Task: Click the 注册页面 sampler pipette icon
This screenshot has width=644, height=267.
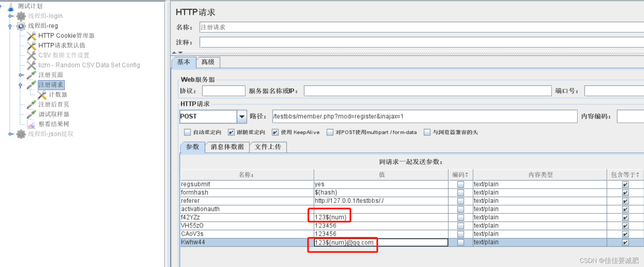Action: point(31,75)
